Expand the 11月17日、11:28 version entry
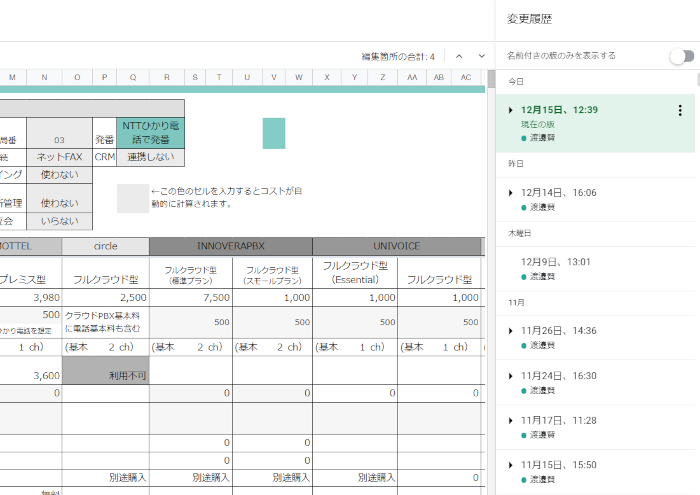700x495 pixels. 511,420
